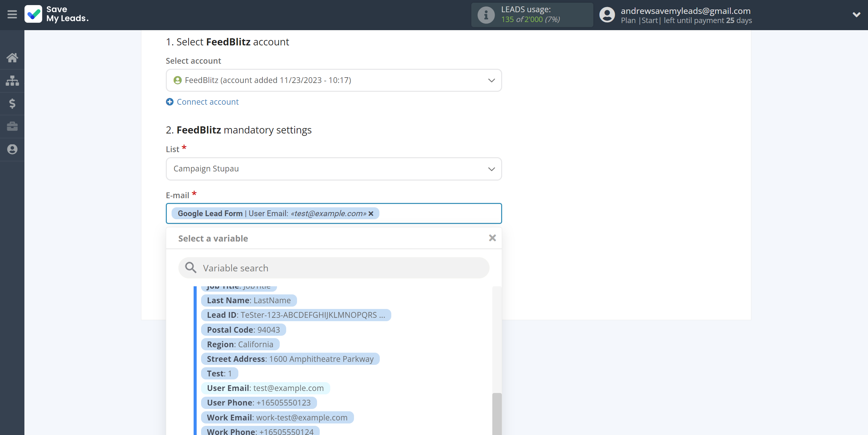Viewport: 868px width, 435px height.
Task: Click the LEADS usage info icon
Action: click(486, 15)
